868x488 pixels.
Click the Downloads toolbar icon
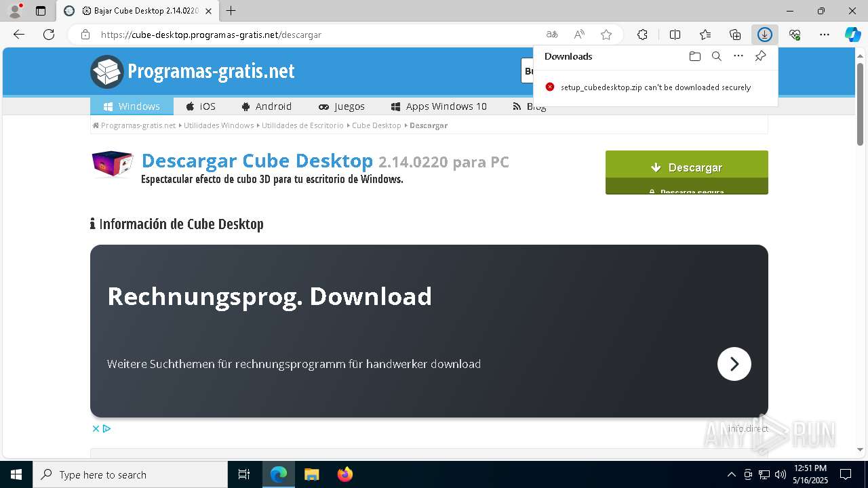tap(765, 35)
